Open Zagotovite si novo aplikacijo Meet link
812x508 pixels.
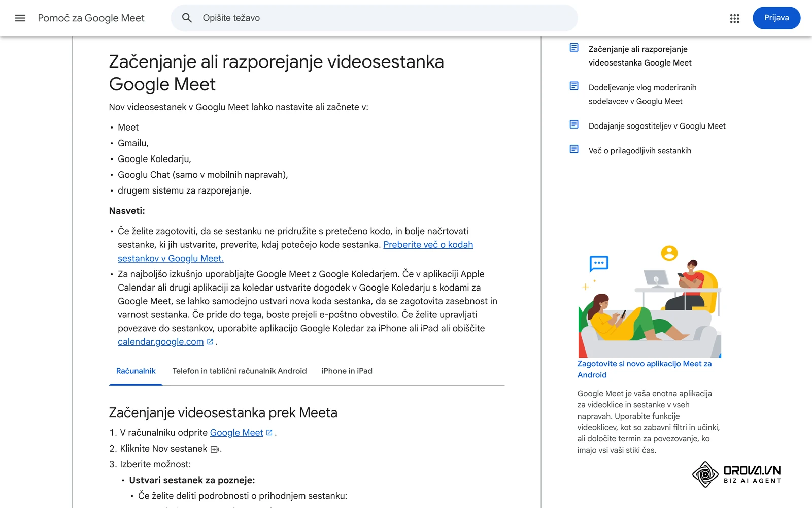click(645, 369)
